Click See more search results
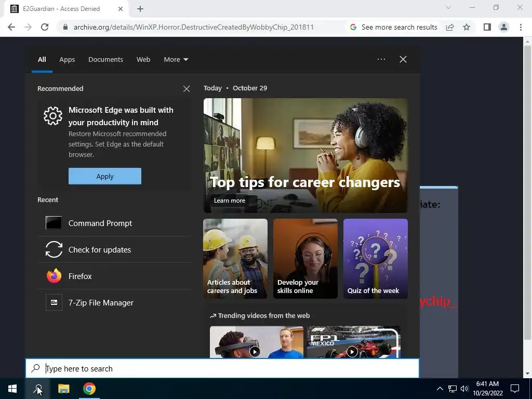Screen dimensions: 532x399 (394, 27)
